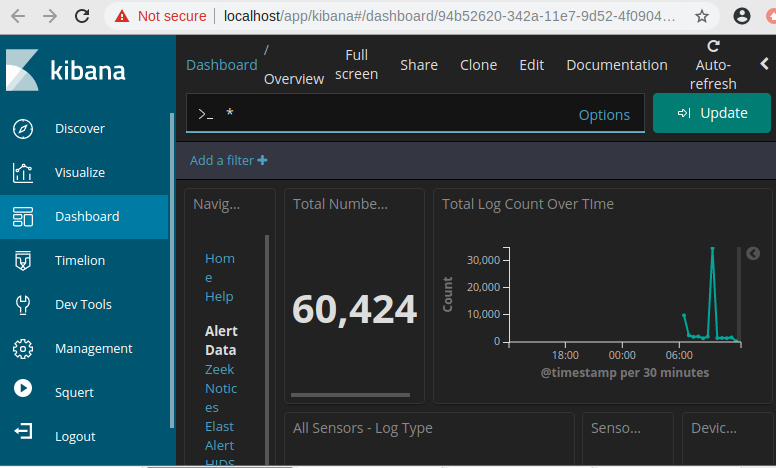The height and width of the screenshot is (468, 776).
Task: Click the Discover label in sidebar
Action: (80, 129)
